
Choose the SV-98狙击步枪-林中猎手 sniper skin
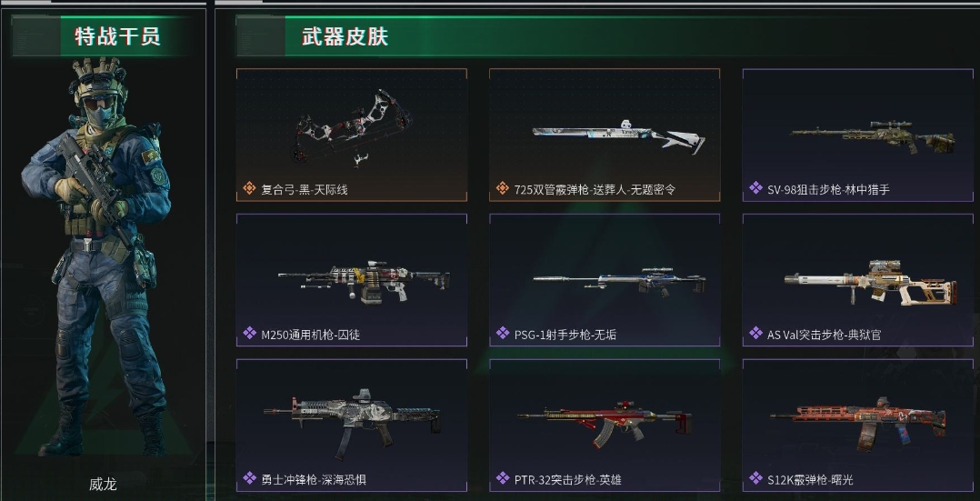[x=857, y=135]
